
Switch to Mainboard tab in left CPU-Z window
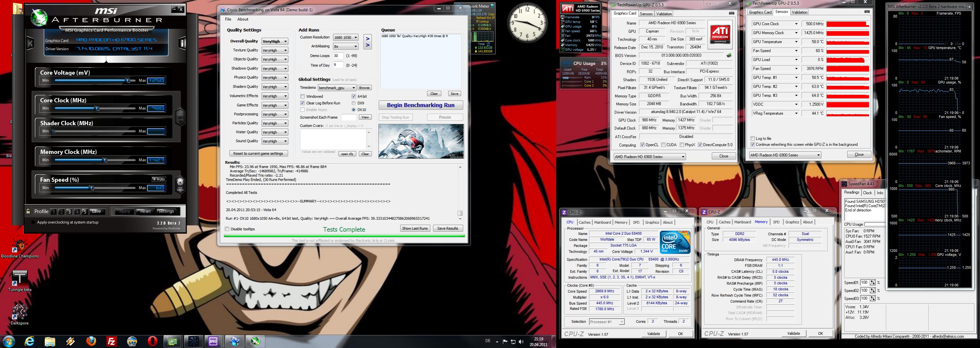(x=602, y=222)
